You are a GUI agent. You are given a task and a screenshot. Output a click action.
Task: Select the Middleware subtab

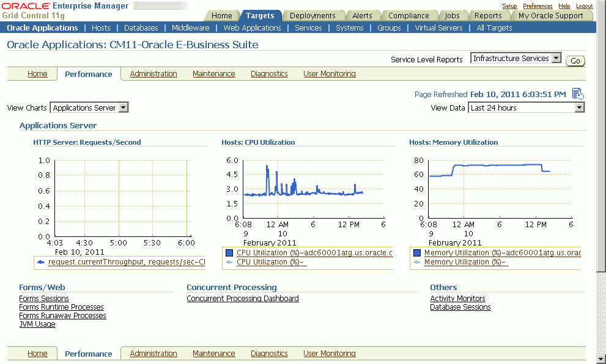[191, 28]
